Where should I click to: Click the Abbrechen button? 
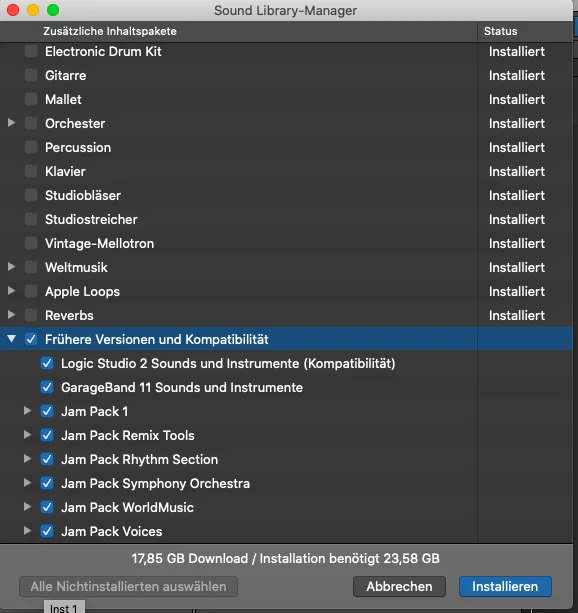[x=399, y=586]
